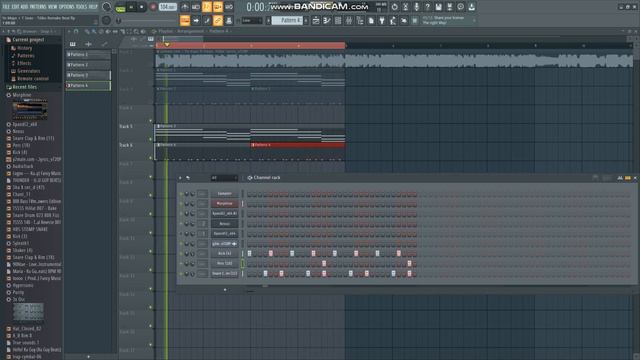Open History in browser
The width and height of the screenshot is (640, 360).
tap(24, 48)
